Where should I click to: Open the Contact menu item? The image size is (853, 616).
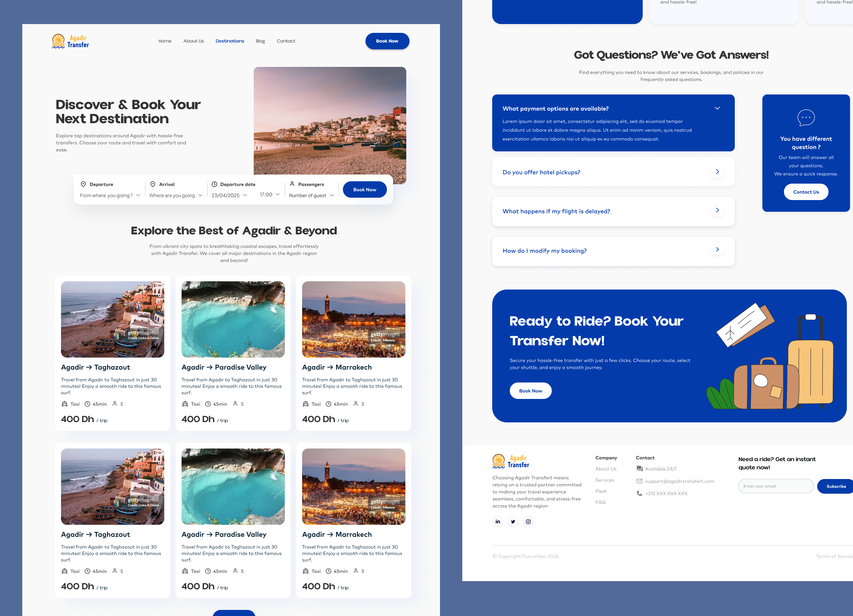point(286,41)
